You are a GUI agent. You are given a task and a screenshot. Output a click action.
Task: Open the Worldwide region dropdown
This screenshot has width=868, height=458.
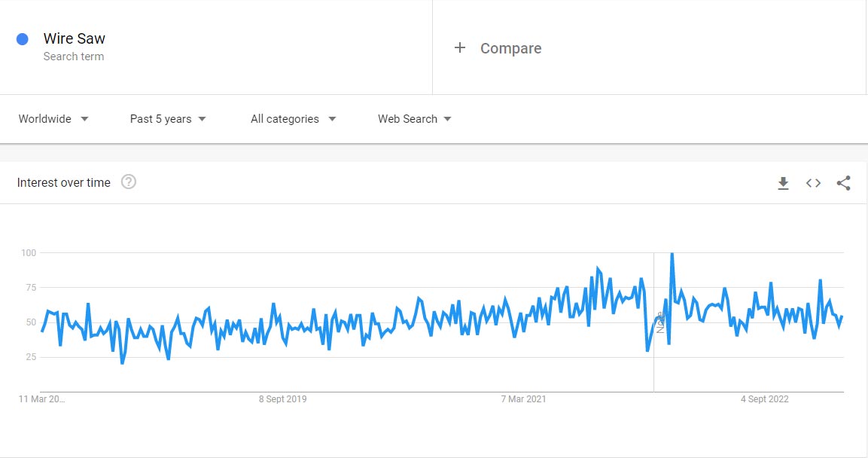pyautogui.click(x=53, y=119)
